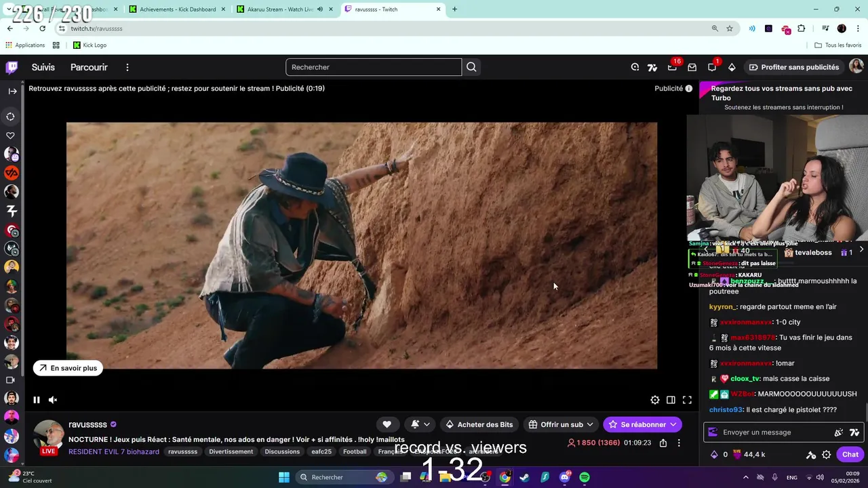Open top nav more options dots
Viewport: 868px width, 488px height.
[x=127, y=67]
